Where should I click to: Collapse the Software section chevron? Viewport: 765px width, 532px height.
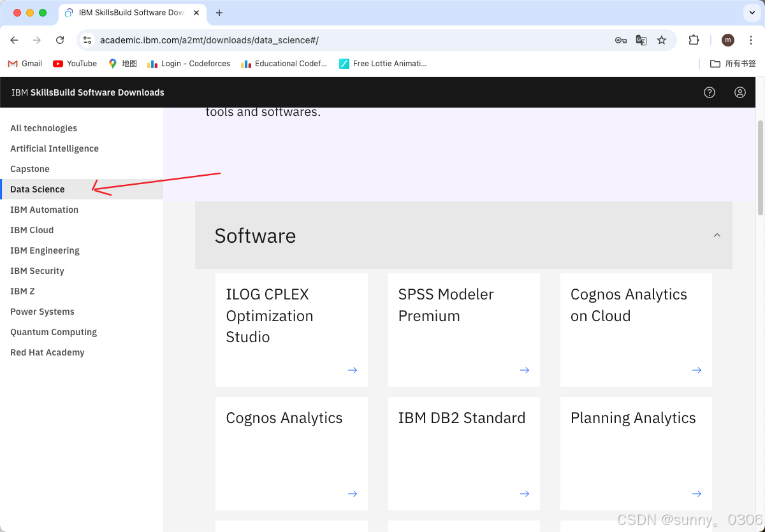(717, 235)
